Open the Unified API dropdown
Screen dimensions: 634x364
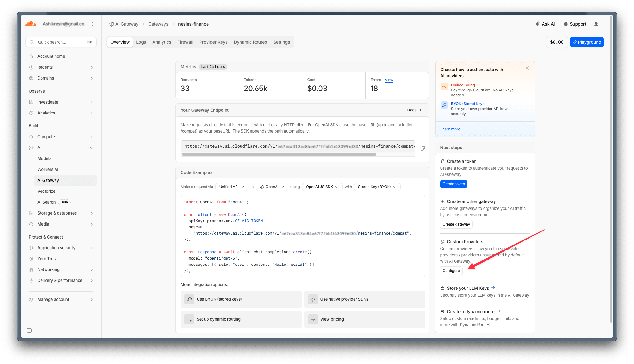[x=232, y=187]
